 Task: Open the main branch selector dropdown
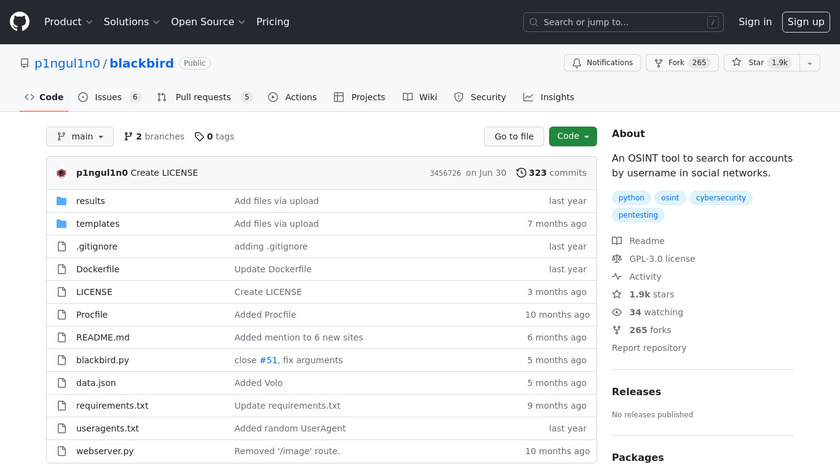coord(80,137)
